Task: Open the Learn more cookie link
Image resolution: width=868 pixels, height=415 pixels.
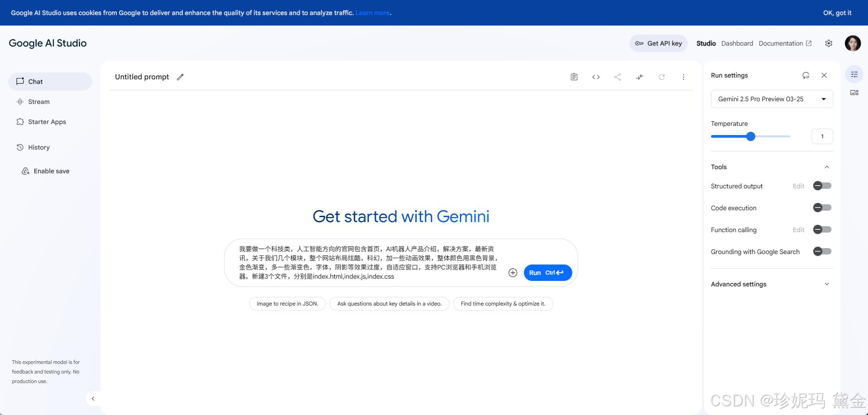Action: point(372,13)
